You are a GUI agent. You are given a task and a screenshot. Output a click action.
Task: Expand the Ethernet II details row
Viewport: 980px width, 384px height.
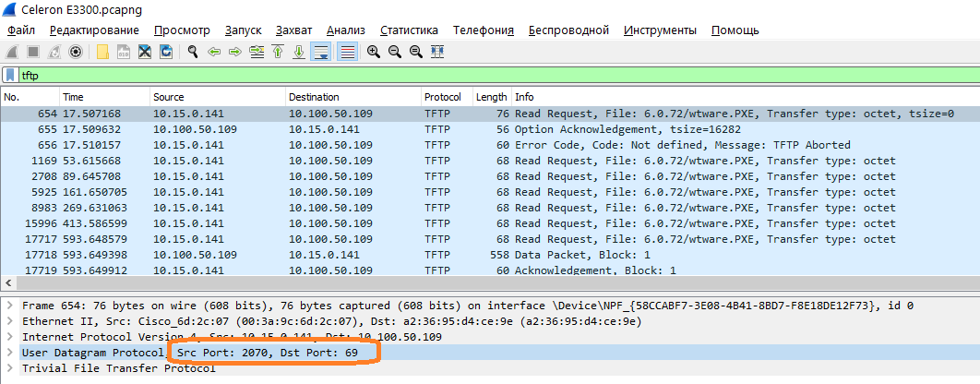[9, 321]
